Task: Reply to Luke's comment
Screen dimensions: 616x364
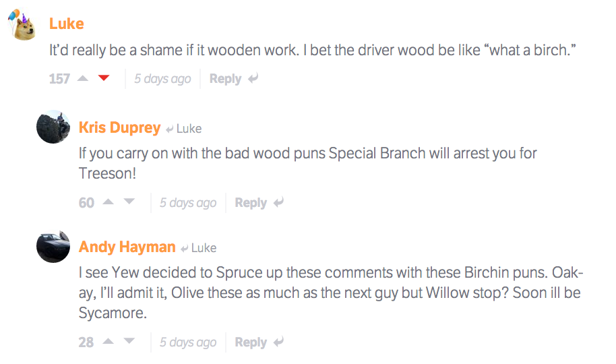Action: tap(225, 79)
